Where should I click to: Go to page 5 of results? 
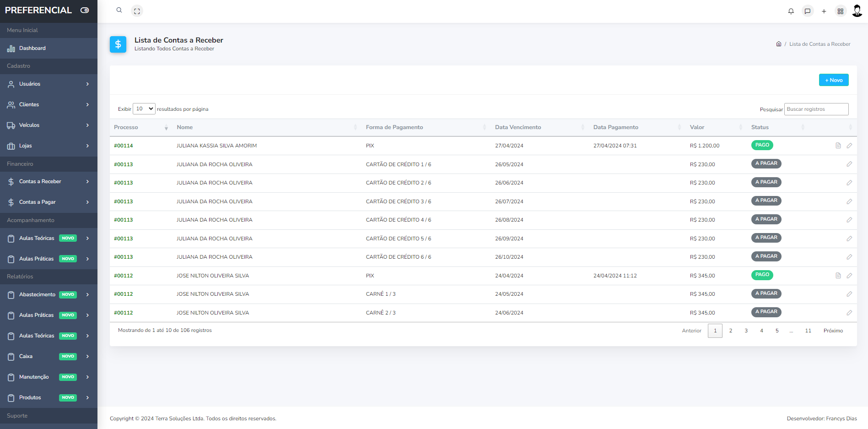click(777, 331)
